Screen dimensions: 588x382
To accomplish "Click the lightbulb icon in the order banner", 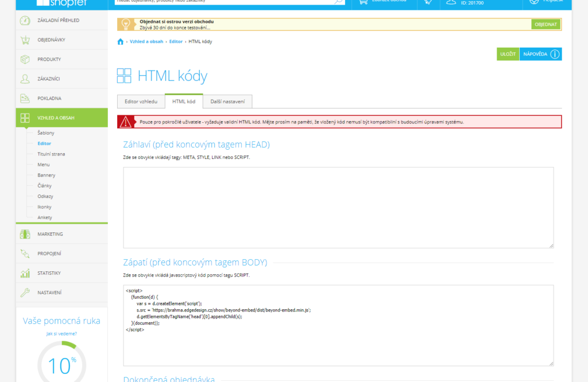I will pyautogui.click(x=126, y=24).
